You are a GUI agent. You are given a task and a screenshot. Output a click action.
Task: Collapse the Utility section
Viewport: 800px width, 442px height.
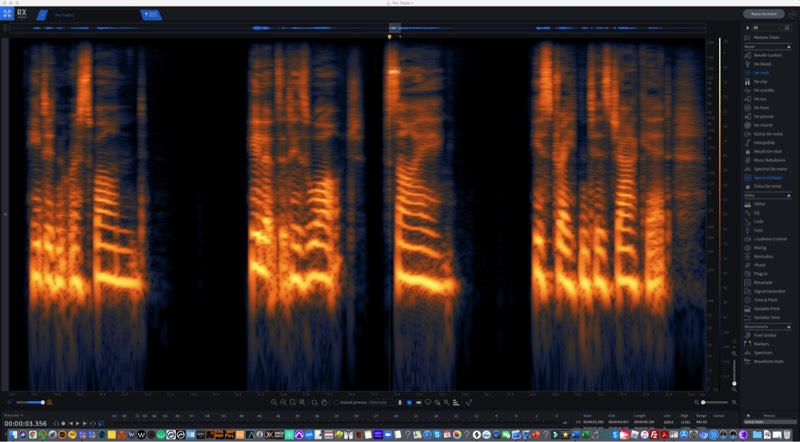(789, 195)
